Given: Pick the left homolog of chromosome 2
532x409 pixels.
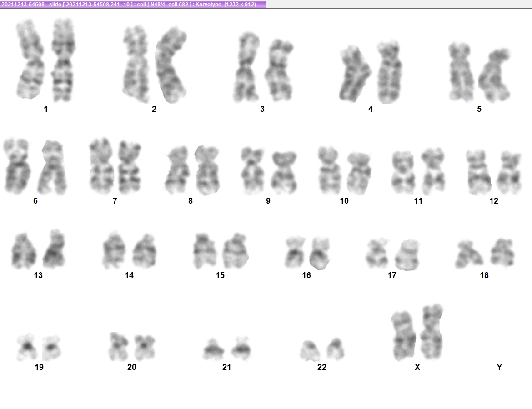Looking at the screenshot, I should point(136,65).
